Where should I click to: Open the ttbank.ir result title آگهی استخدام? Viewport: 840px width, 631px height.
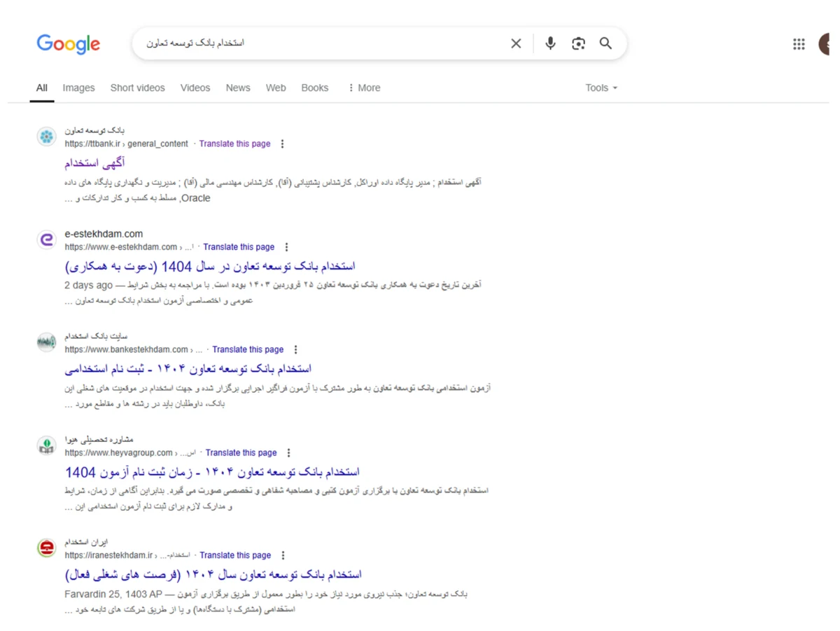[x=95, y=163]
